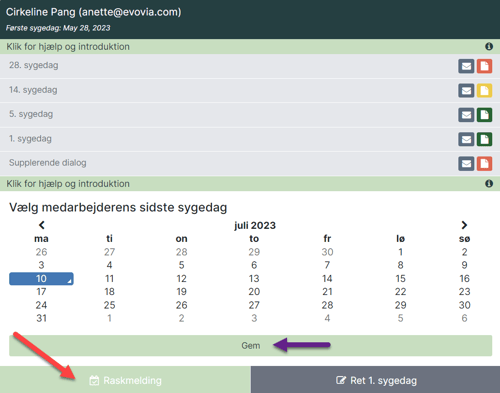Select the Raskmelding tab
500x393 pixels.
pos(125,380)
